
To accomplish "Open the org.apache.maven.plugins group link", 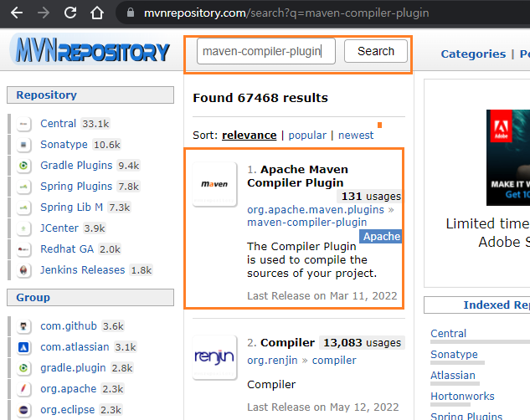I will [316, 210].
